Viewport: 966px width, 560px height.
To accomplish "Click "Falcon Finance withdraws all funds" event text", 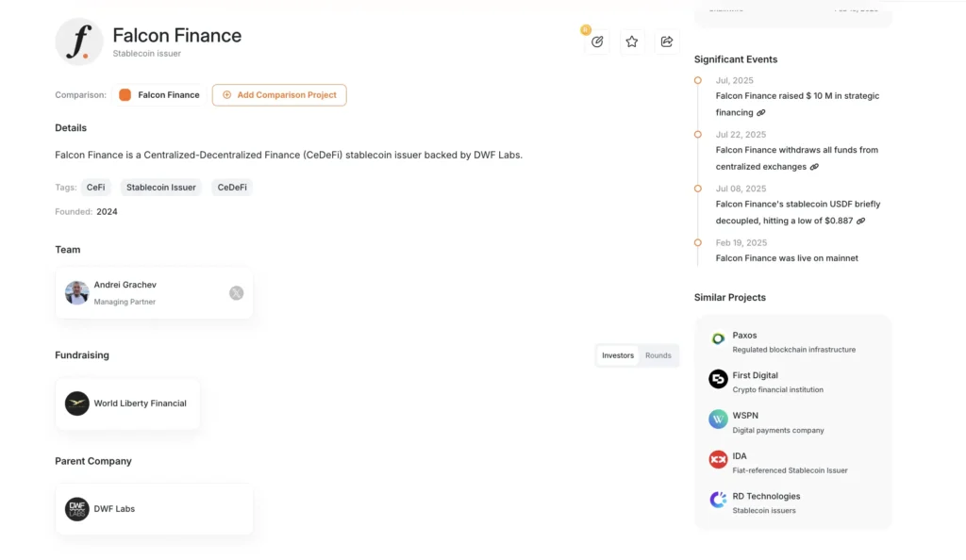I will click(796, 158).
